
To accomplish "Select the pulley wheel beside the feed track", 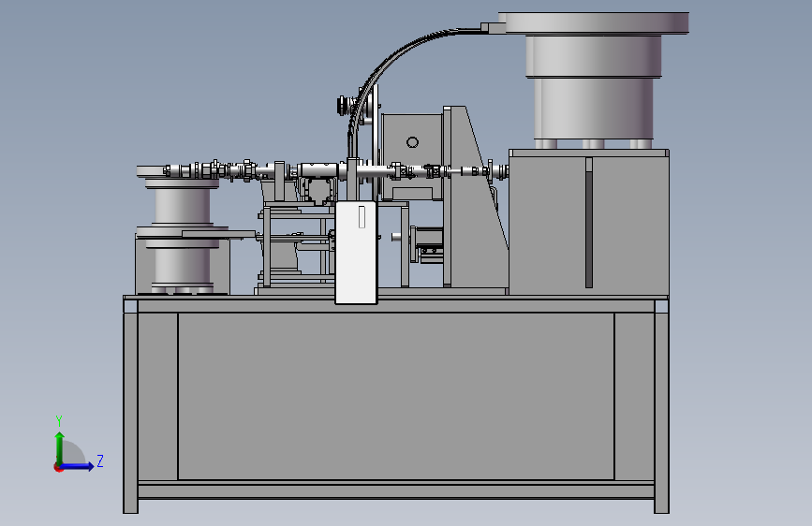I will tap(343, 106).
